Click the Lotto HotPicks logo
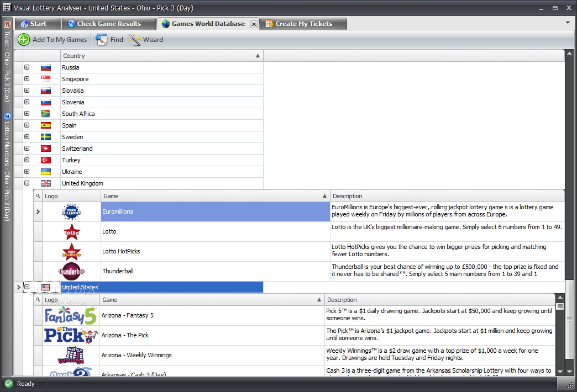The image size is (577, 392). tap(71, 252)
